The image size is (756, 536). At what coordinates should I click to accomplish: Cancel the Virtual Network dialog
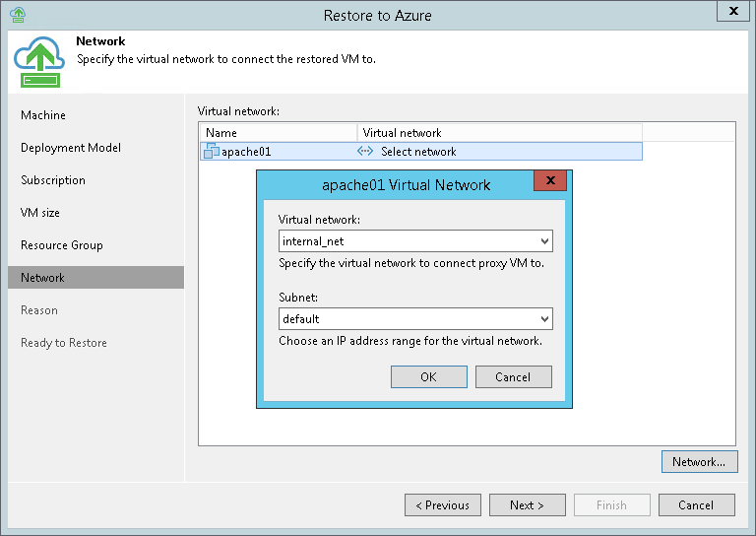[513, 377]
